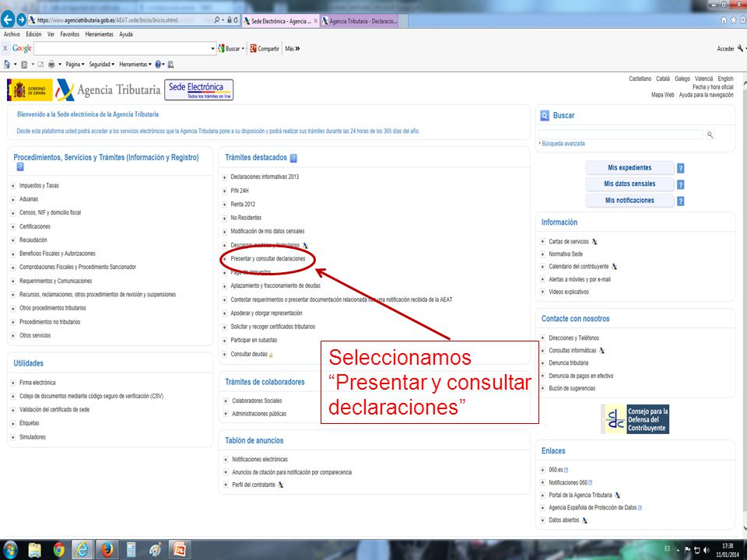Click help icon beside Trámites destacados heading
Screen dimensions: 747x560
click(293, 158)
